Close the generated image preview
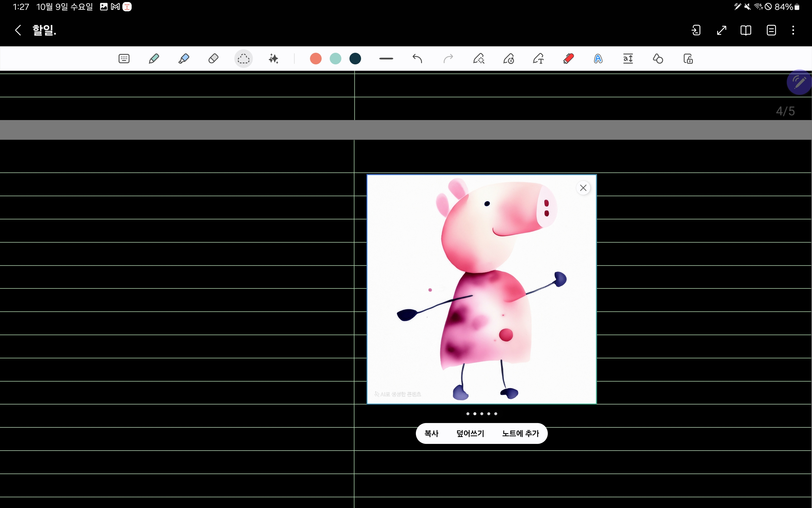The height and width of the screenshot is (508, 812). point(583,188)
